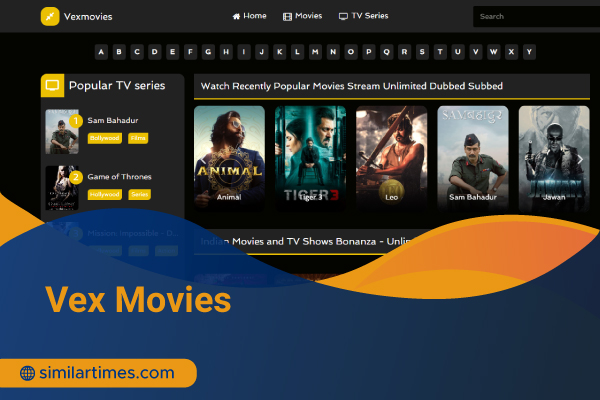Click the Popular TV series monitor icon
The image size is (600, 400).
[x=52, y=85]
